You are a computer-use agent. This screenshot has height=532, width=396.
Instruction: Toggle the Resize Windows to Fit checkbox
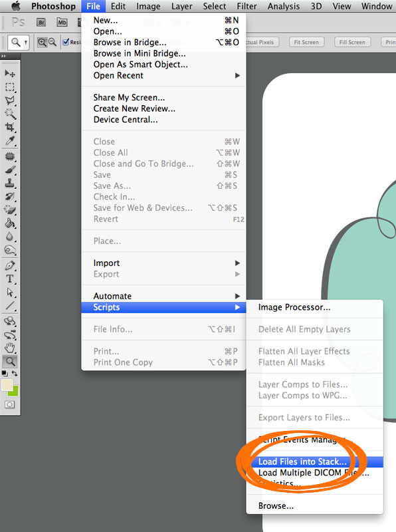(x=66, y=42)
